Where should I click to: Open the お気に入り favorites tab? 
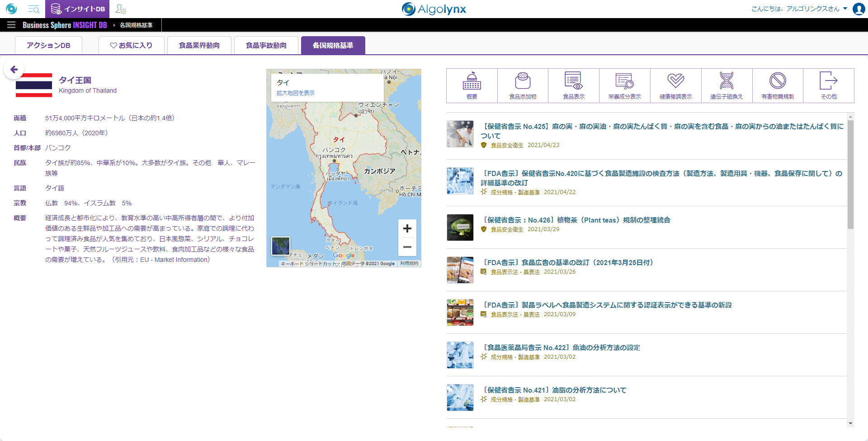132,45
